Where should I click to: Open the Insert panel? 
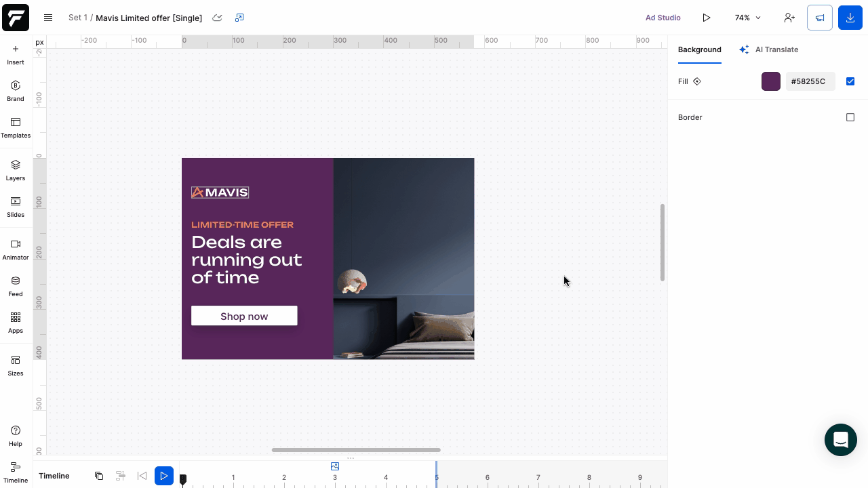point(16,55)
